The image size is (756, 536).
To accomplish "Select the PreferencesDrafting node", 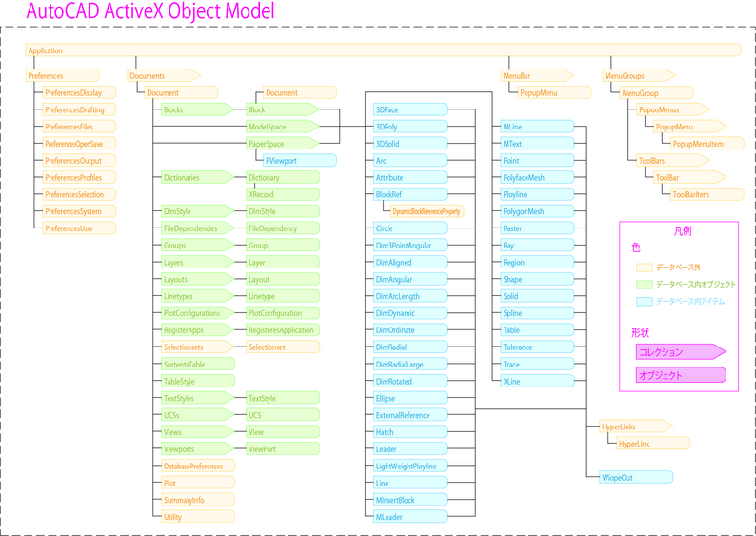I will (80, 109).
